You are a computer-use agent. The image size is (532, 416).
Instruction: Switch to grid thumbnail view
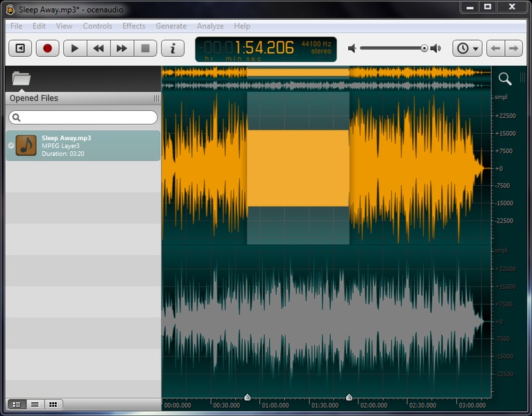(x=53, y=404)
